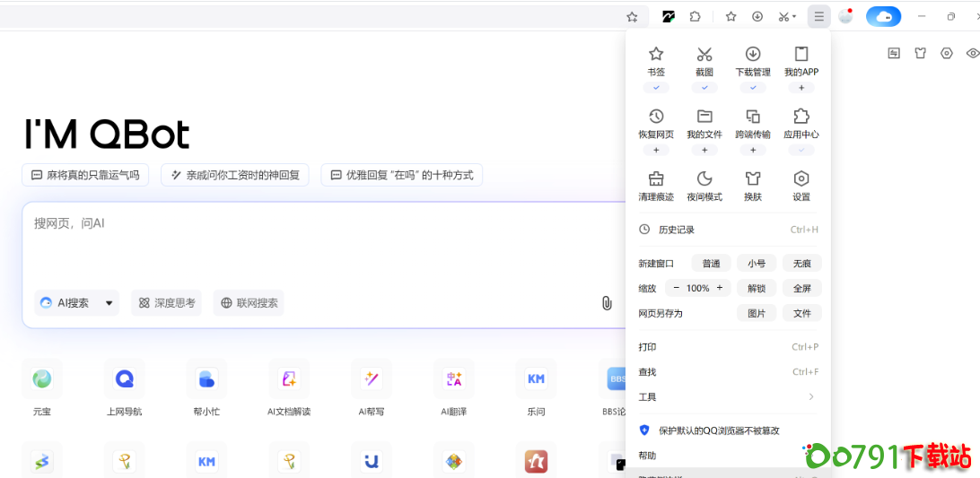
Task: Open 历史记录 history menu entry
Action: (677, 230)
